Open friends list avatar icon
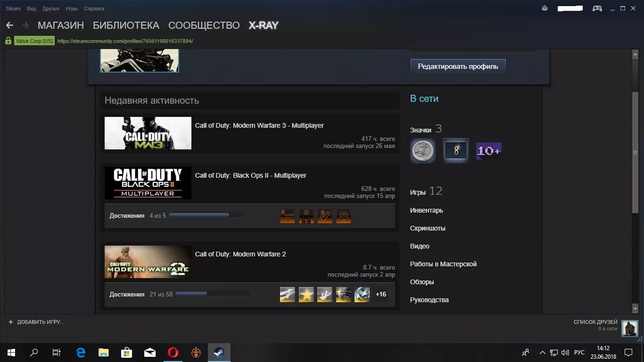644x362 pixels. pyautogui.click(x=629, y=329)
